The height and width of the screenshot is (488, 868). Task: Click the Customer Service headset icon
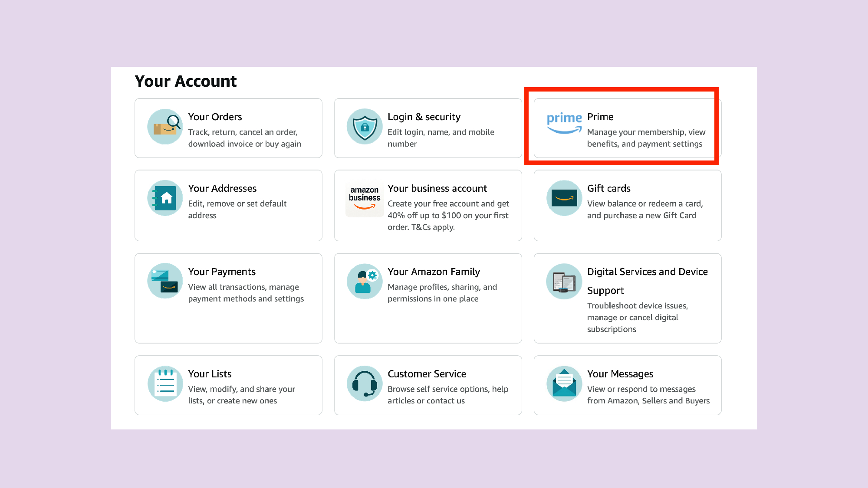click(x=365, y=383)
